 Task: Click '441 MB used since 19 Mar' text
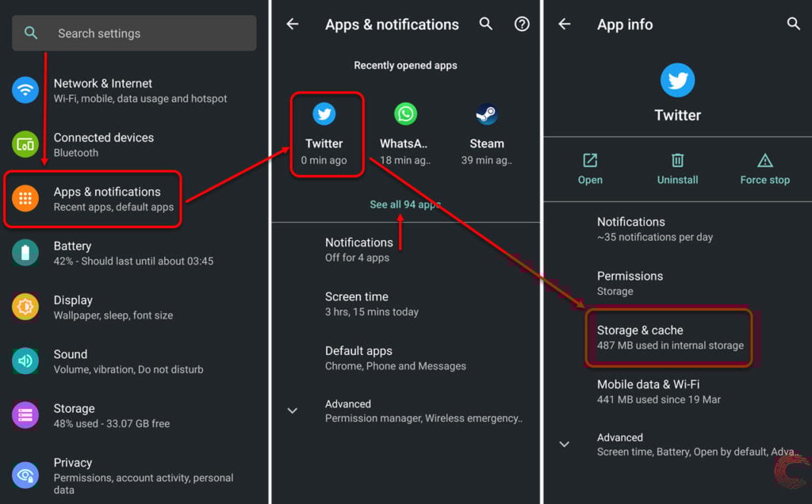pyautogui.click(x=659, y=399)
